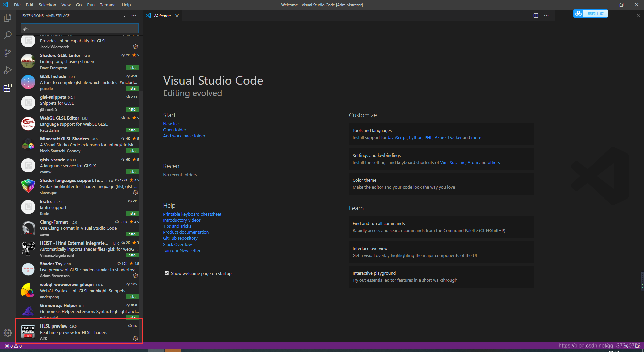Click Add workspace folder link

point(185,136)
